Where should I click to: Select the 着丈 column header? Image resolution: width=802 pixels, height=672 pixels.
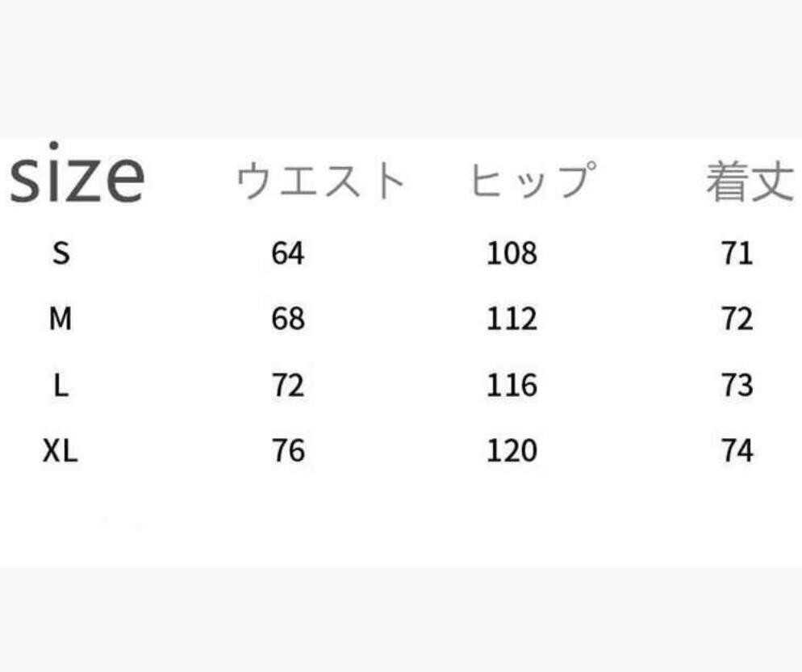coord(750,181)
